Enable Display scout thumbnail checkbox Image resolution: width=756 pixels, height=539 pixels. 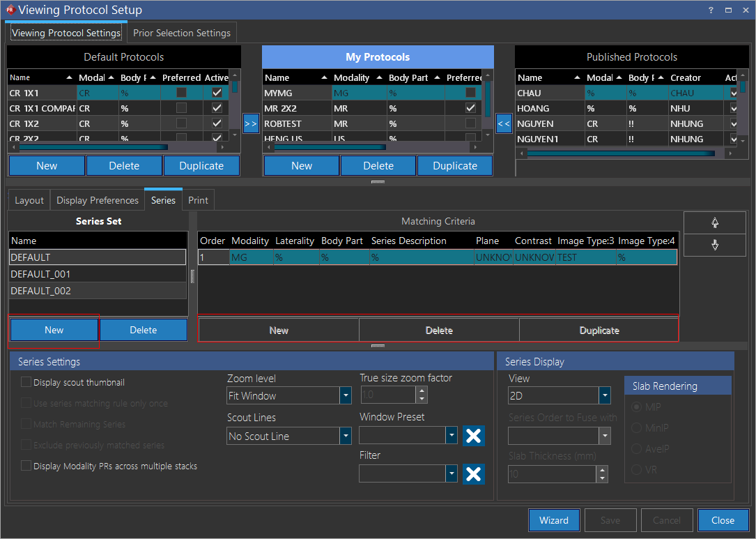click(x=26, y=382)
